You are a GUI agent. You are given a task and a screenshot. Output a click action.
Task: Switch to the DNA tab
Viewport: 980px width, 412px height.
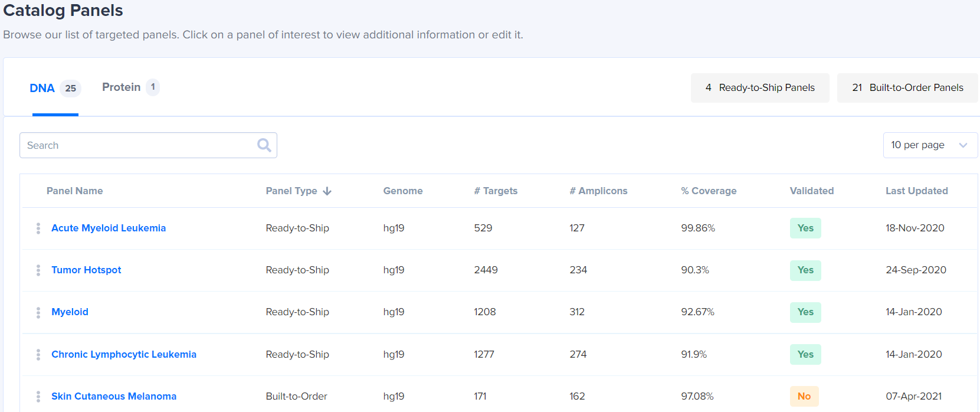coord(55,88)
